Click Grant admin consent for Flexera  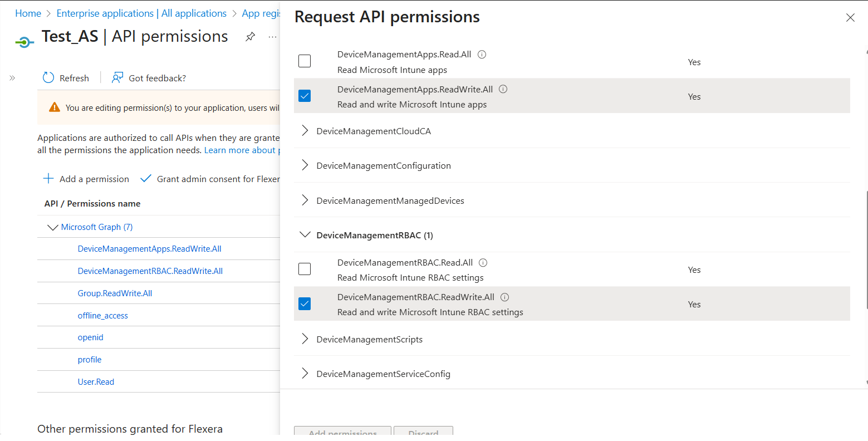[x=210, y=179]
